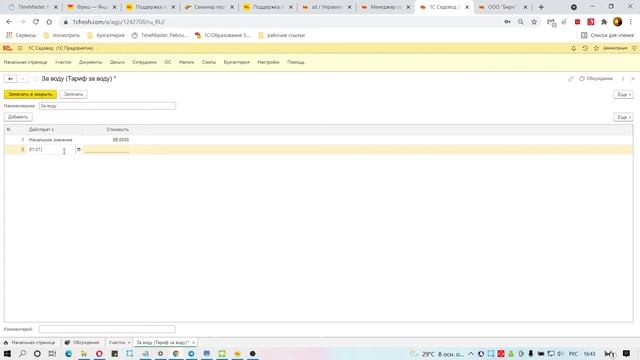Viewport: 640px width, 360px height.
Task: Switch to bottom Начальная страница tab
Action: pyautogui.click(x=29, y=342)
